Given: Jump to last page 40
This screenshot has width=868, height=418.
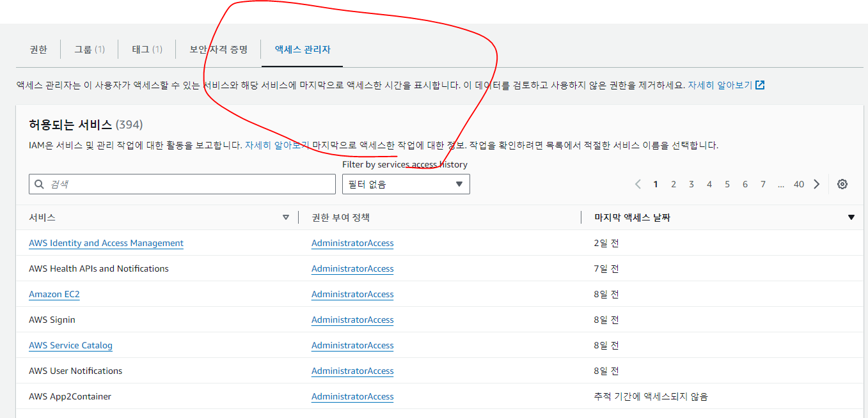Looking at the screenshot, I should 799,184.
